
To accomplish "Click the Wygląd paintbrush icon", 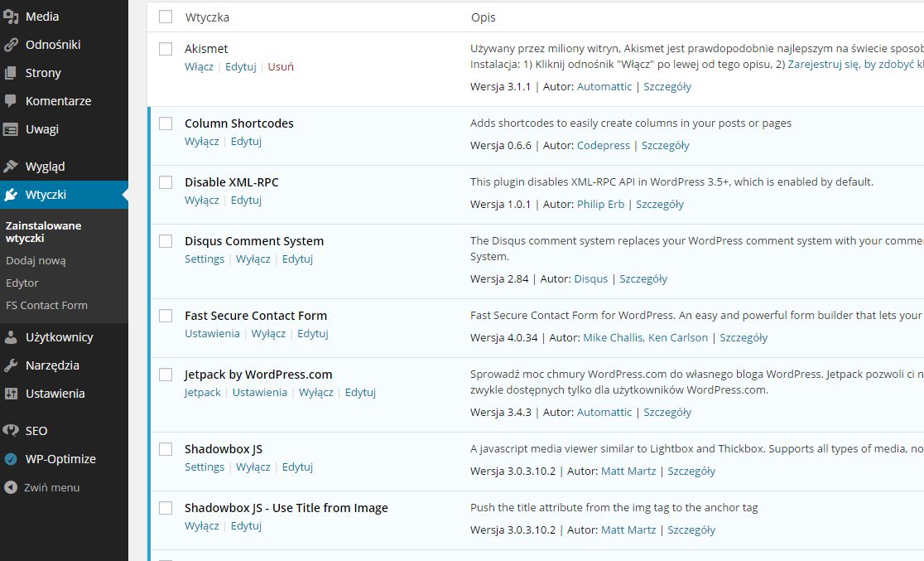I will coord(11,167).
